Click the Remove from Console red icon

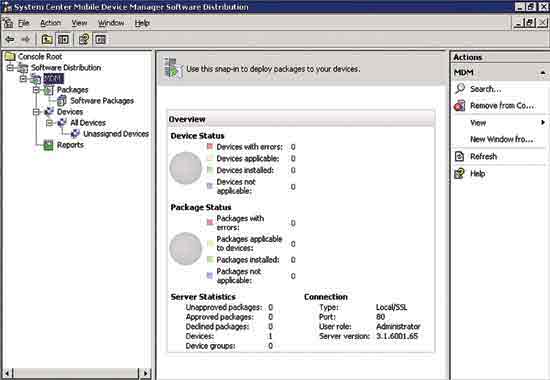(460, 106)
